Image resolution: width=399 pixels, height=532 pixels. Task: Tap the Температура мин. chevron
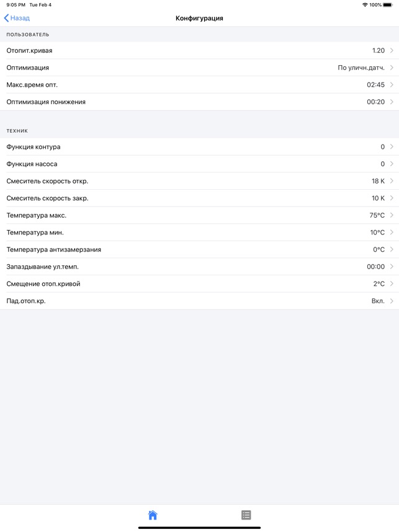(x=392, y=233)
